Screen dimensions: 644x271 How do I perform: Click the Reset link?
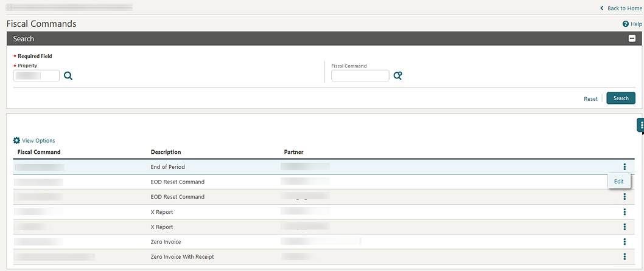[590, 99]
